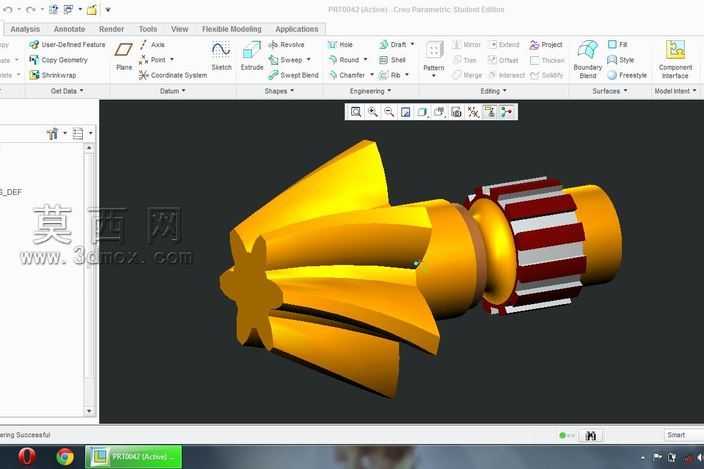This screenshot has height=469, width=704.
Task: Switch to the Analysis tab
Action: [x=25, y=29]
